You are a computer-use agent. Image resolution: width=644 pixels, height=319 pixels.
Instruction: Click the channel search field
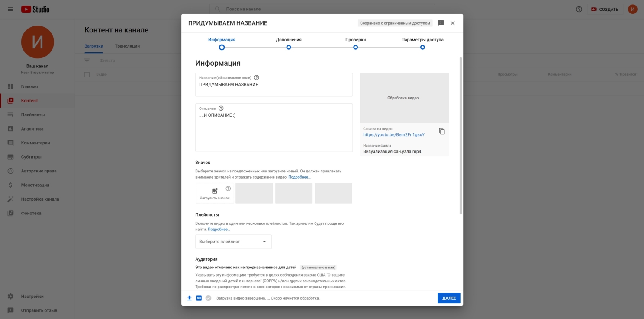pos(322,9)
